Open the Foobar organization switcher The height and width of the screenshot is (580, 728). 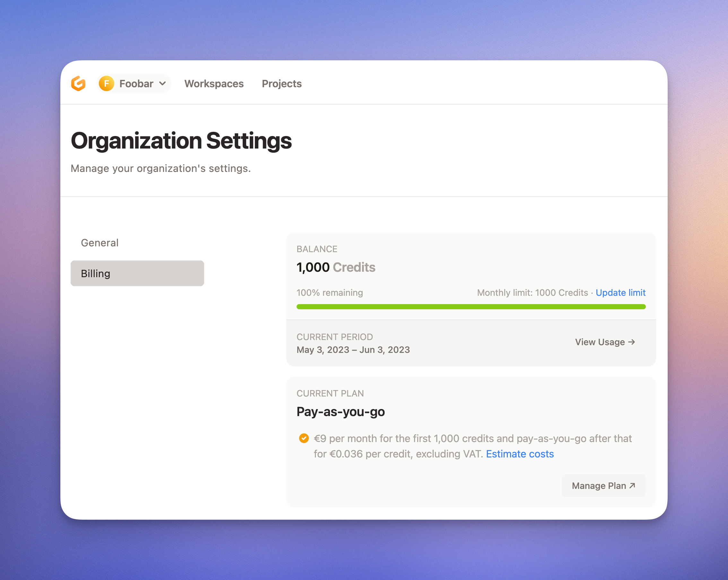(x=136, y=83)
